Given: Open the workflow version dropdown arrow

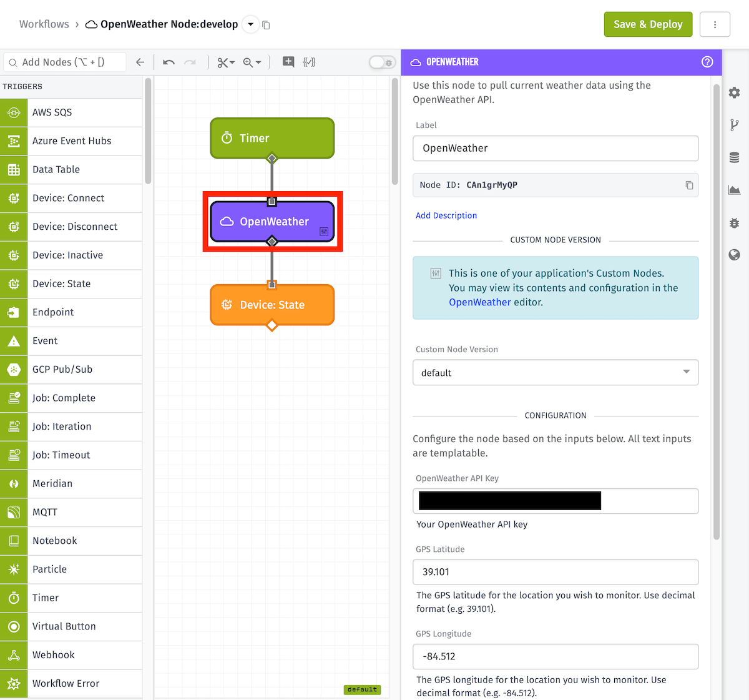Looking at the screenshot, I should pyautogui.click(x=250, y=24).
